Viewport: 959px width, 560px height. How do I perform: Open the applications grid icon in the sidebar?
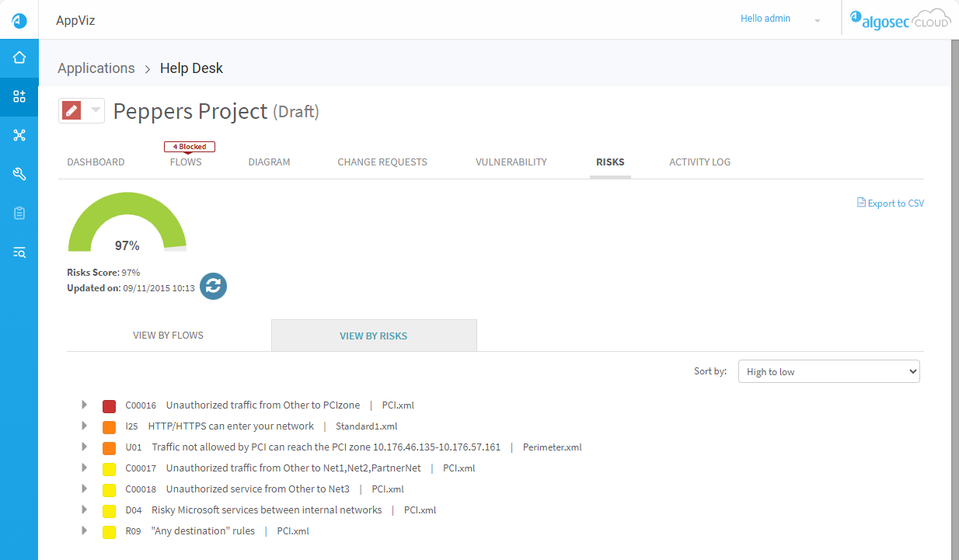[19, 96]
